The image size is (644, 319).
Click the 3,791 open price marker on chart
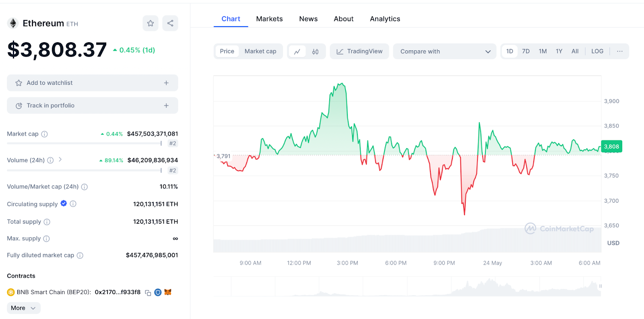pos(223,156)
